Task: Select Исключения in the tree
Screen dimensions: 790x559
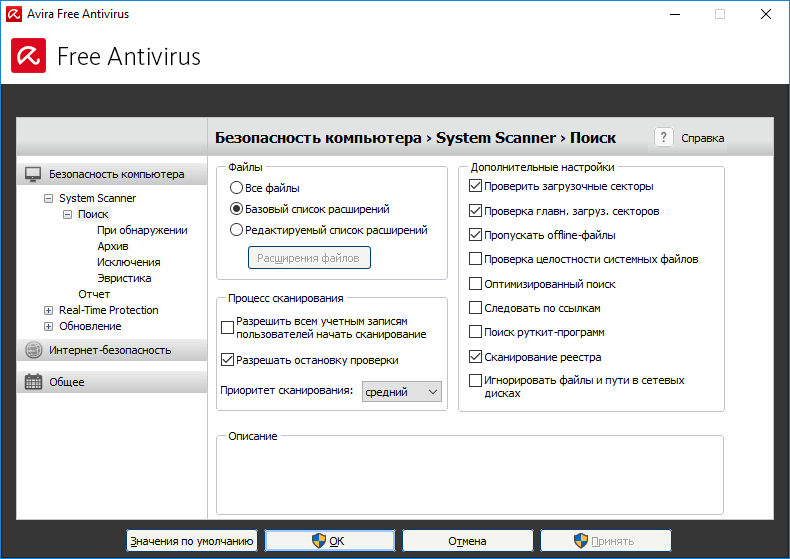Action: (128, 262)
